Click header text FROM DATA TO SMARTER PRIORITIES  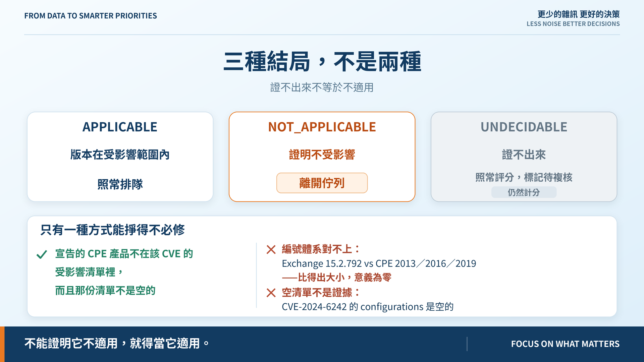point(91,16)
